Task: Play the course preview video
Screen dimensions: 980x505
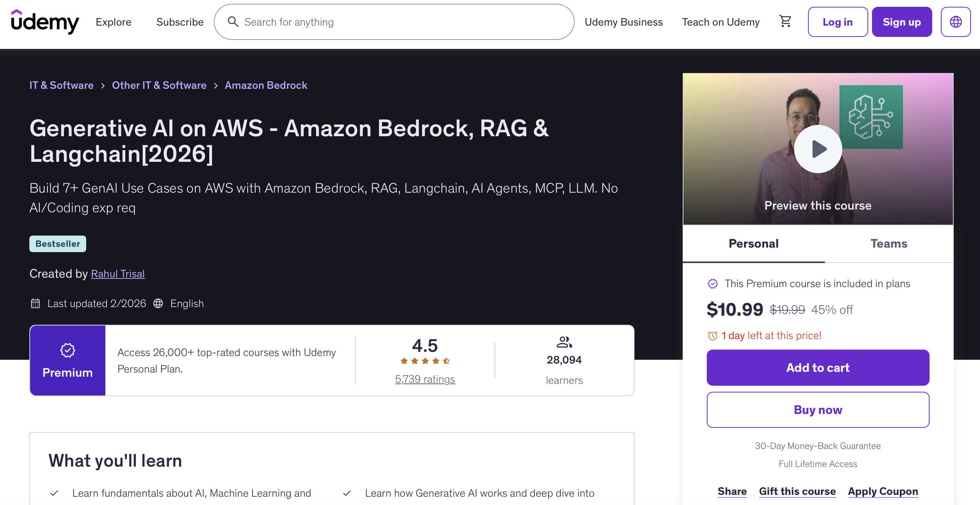Action: coord(817,149)
